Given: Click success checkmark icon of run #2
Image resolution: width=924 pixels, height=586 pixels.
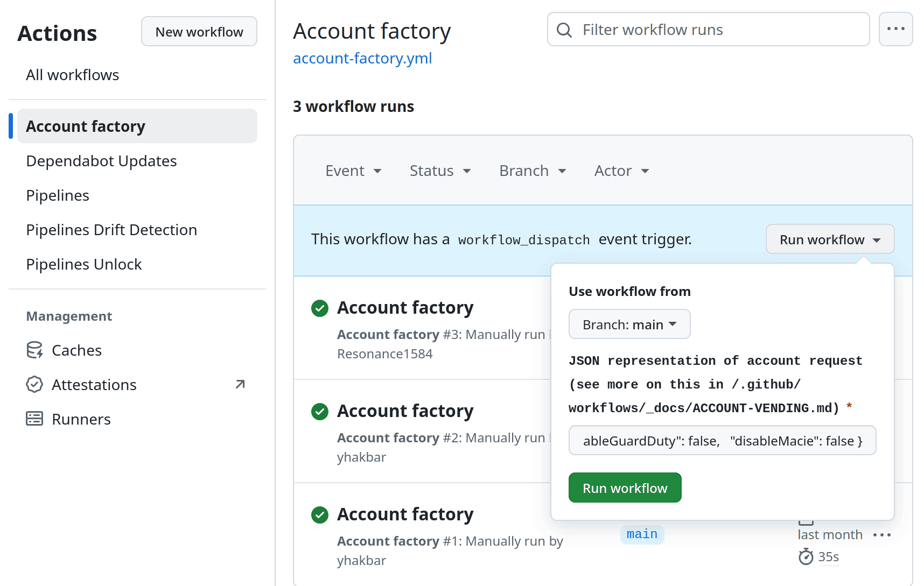Looking at the screenshot, I should pos(320,412).
